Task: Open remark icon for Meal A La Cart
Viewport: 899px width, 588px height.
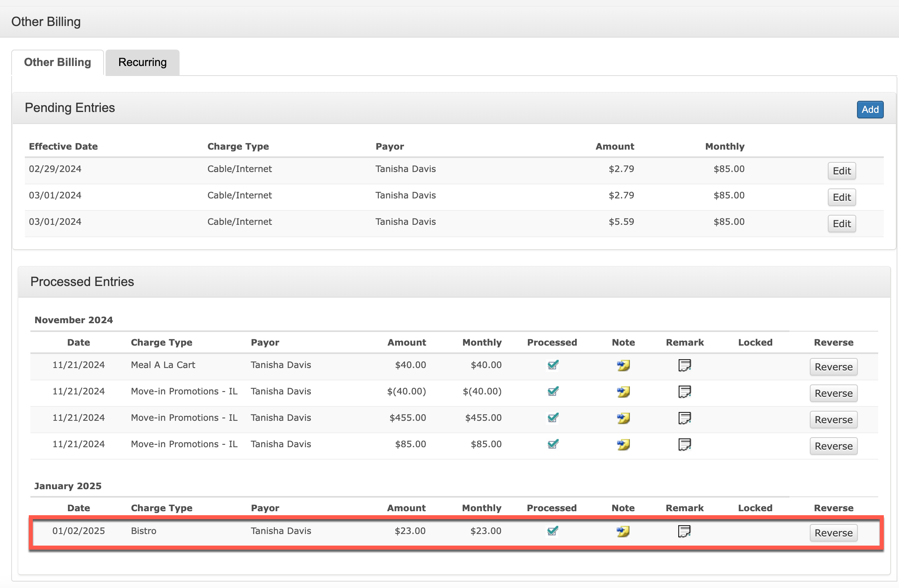Action: click(684, 365)
